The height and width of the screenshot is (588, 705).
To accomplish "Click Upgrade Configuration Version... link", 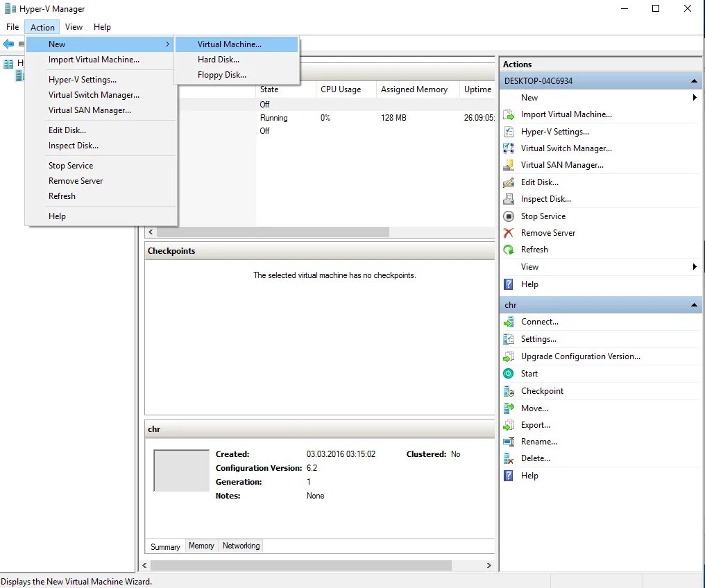I will [x=581, y=356].
